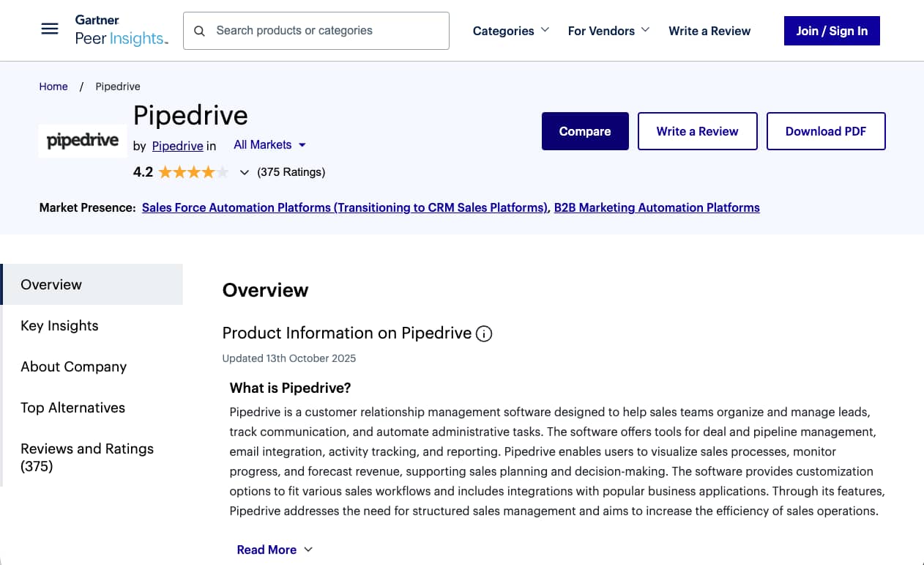
Task: Go to Home breadcrumb link
Action: [x=53, y=86]
